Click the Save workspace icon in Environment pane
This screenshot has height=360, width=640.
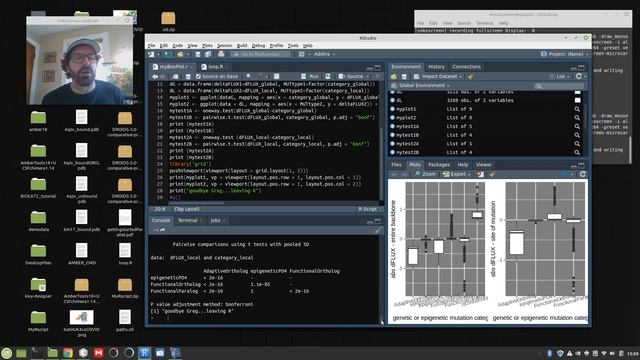404,76
